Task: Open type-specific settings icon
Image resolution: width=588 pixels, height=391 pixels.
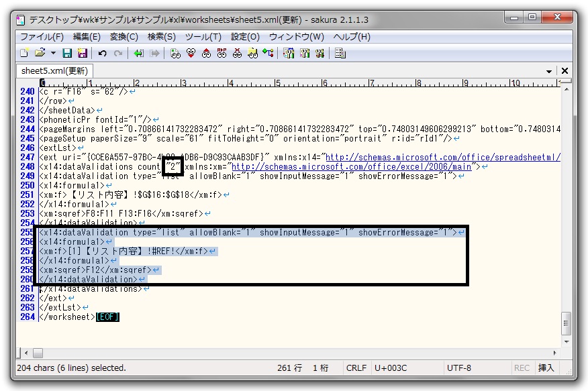Action: [304, 53]
